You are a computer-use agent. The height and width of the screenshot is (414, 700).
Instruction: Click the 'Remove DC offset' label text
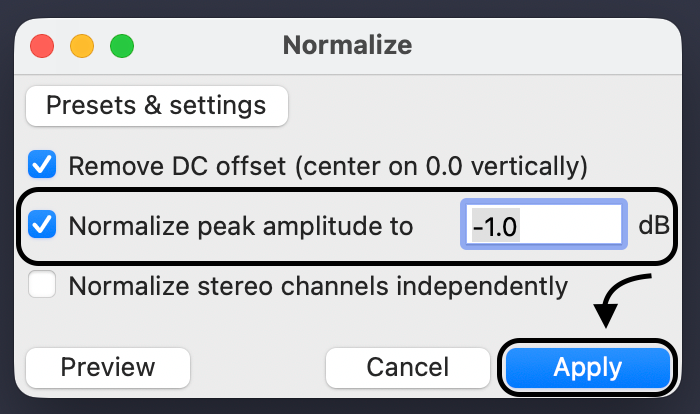point(327,165)
